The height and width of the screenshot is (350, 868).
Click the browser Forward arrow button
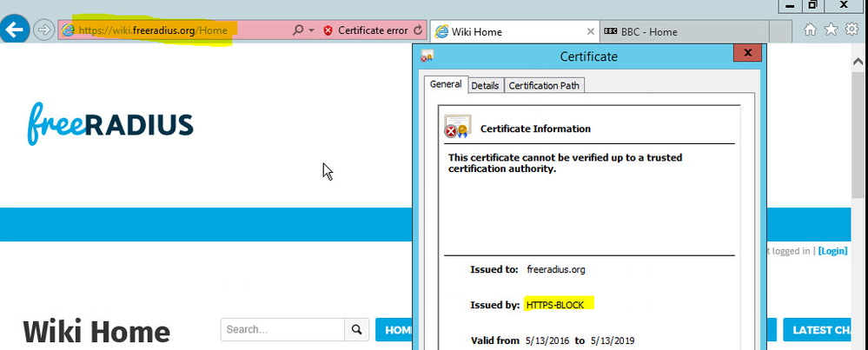coord(43,30)
